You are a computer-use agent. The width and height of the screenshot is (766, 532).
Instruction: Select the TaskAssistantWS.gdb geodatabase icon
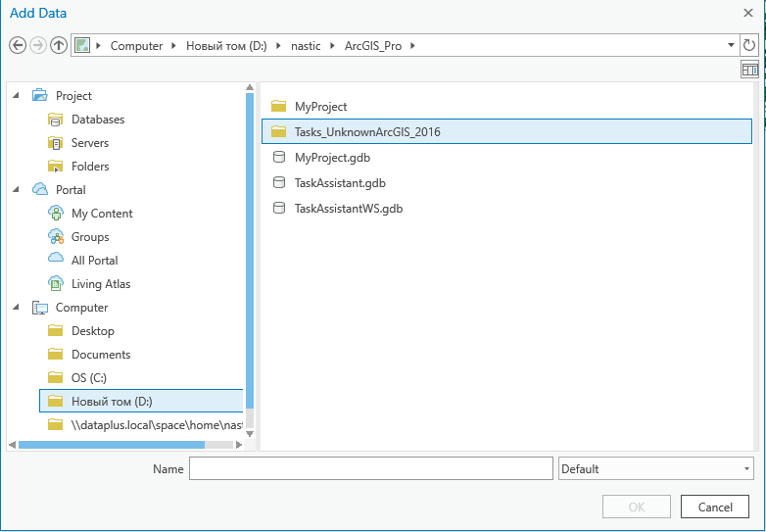pyautogui.click(x=278, y=208)
